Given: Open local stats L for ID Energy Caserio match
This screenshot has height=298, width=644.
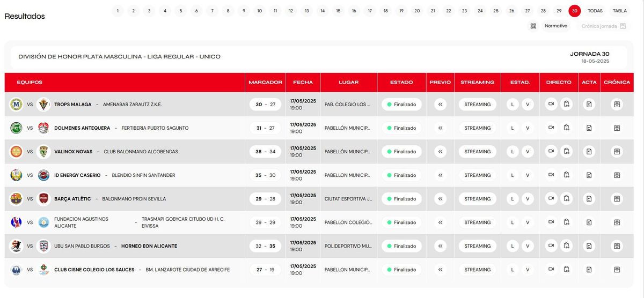Looking at the screenshot, I should (513, 175).
